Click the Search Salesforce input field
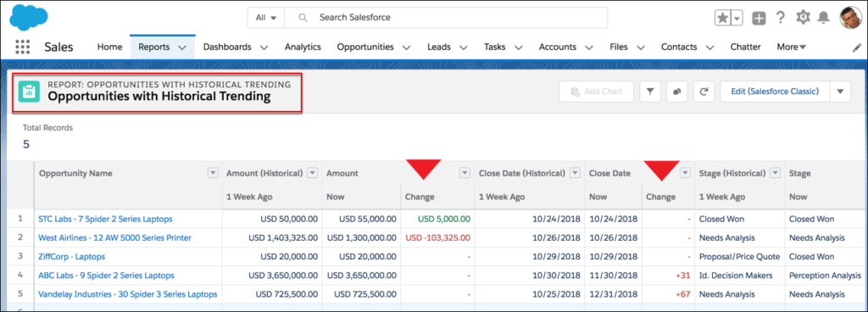Image resolution: width=868 pixels, height=312 pixels. click(446, 18)
